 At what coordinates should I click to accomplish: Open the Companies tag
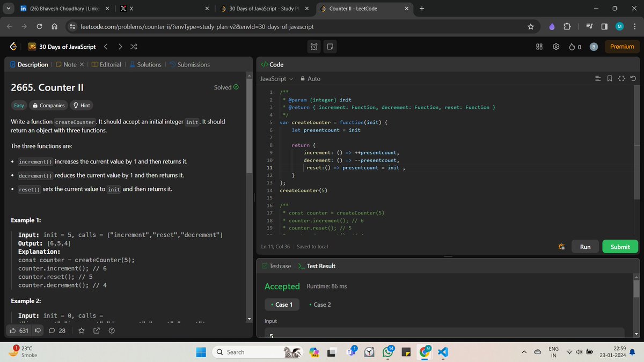(x=49, y=106)
